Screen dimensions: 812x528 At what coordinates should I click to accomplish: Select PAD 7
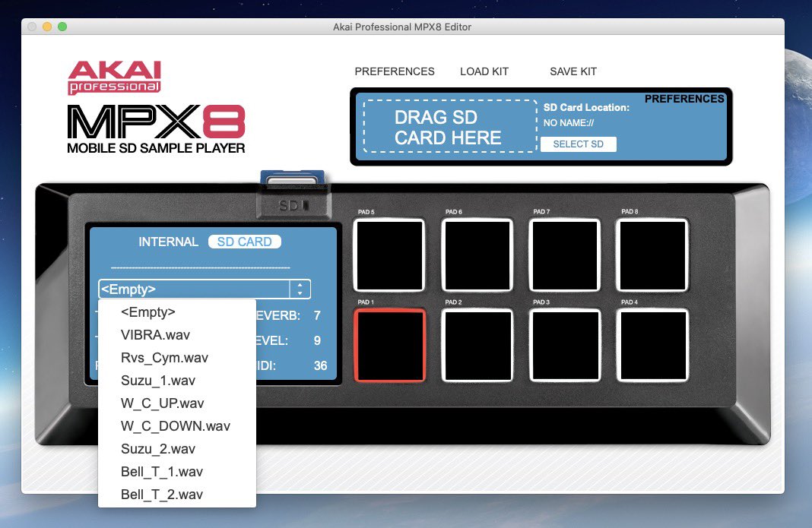pos(564,255)
